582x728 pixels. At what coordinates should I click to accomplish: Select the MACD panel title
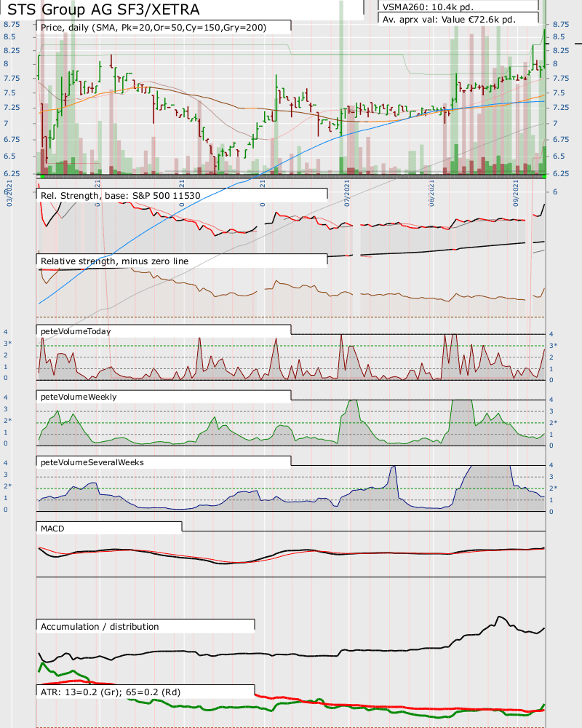52,529
